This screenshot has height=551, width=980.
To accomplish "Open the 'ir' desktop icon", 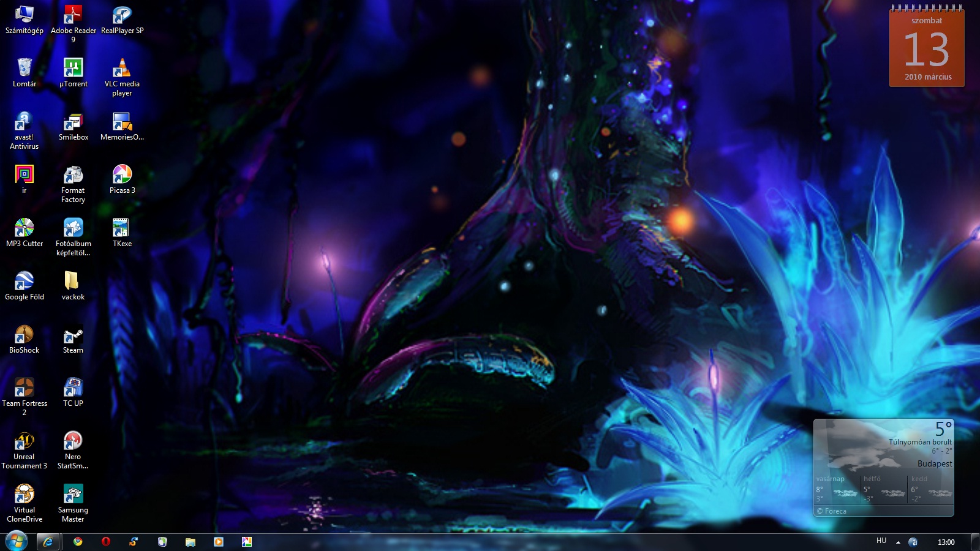I will point(24,179).
